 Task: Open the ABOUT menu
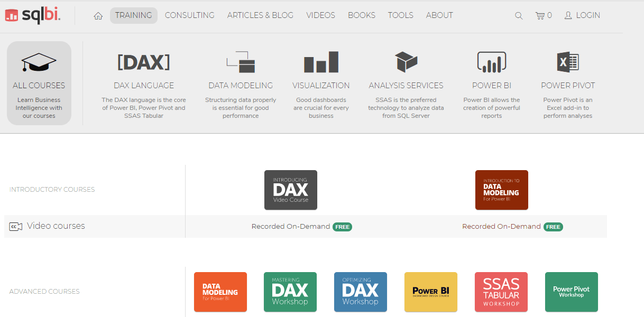coord(439,15)
